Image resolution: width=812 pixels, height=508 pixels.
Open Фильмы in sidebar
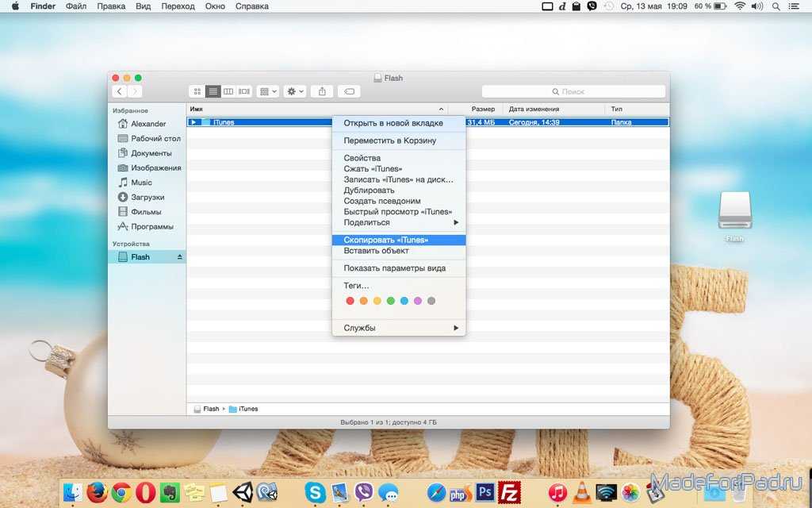[140, 211]
